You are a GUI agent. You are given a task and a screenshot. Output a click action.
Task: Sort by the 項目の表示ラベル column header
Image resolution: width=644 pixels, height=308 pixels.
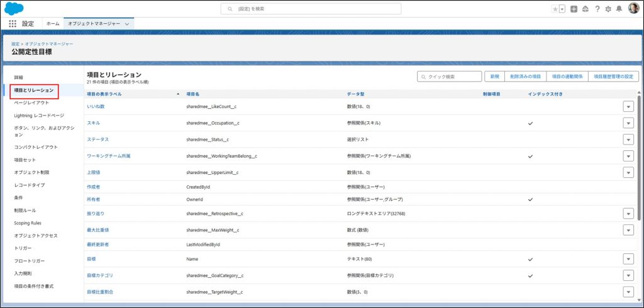point(104,94)
